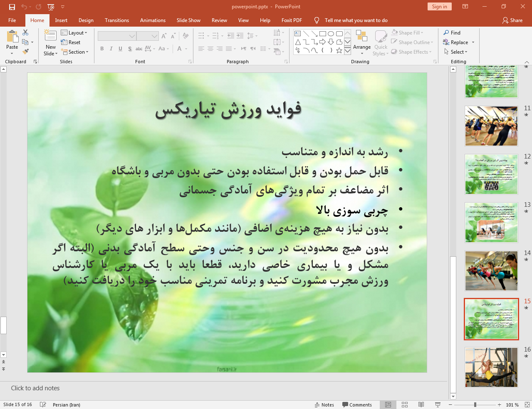
Task: Click the Paste clipboard icon
Action: tap(12, 37)
